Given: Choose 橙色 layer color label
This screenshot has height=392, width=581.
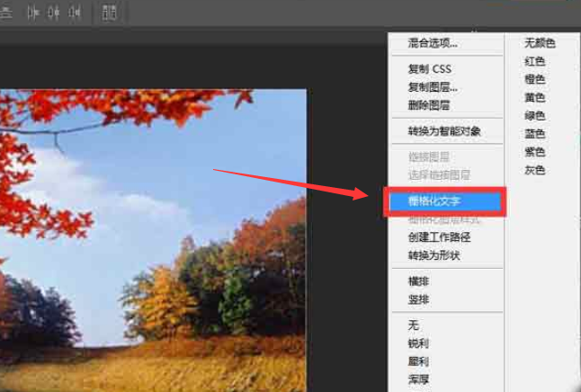Looking at the screenshot, I should tap(535, 79).
